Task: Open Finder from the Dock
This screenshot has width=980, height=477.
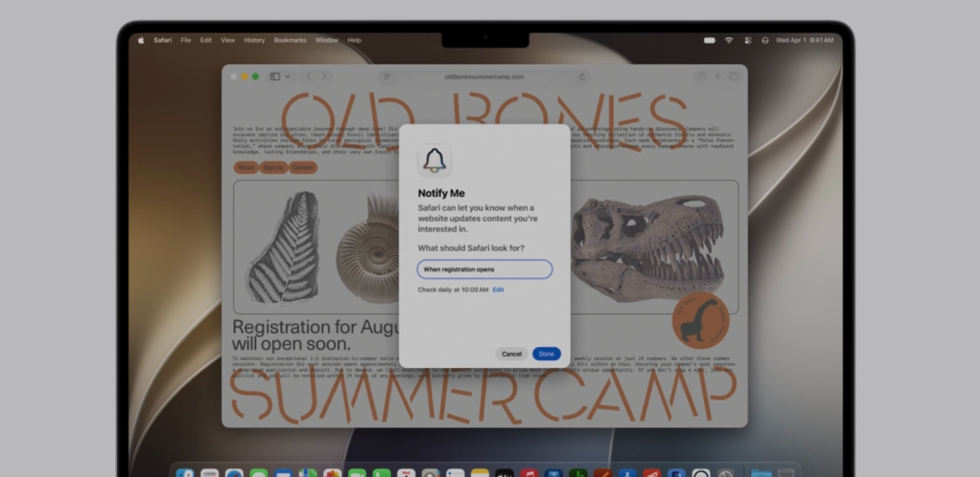Action: (185, 472)
